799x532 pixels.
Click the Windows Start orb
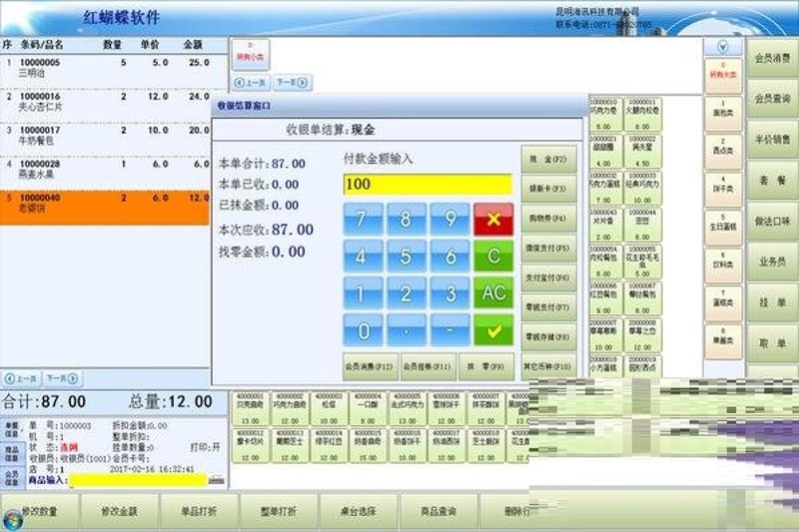(x=12, y=519)
